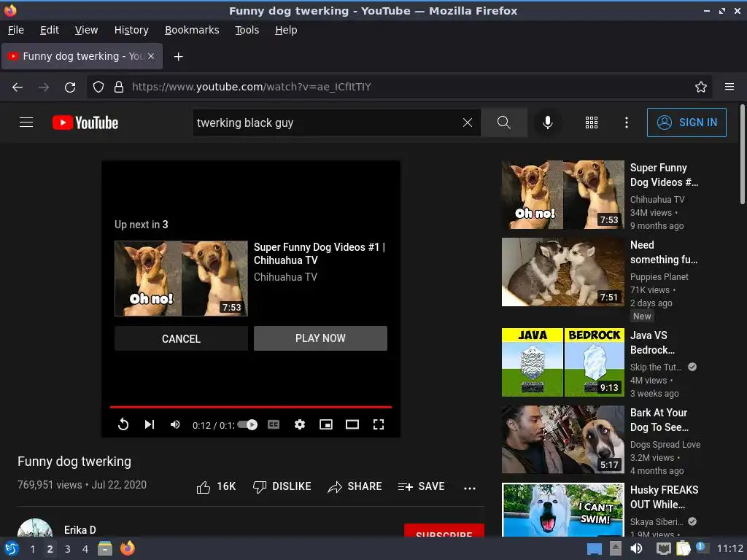Image resolution: width=747 pixels, height=560 pixels.
Task: Toggle the autoplay switch
Action: 247,425
